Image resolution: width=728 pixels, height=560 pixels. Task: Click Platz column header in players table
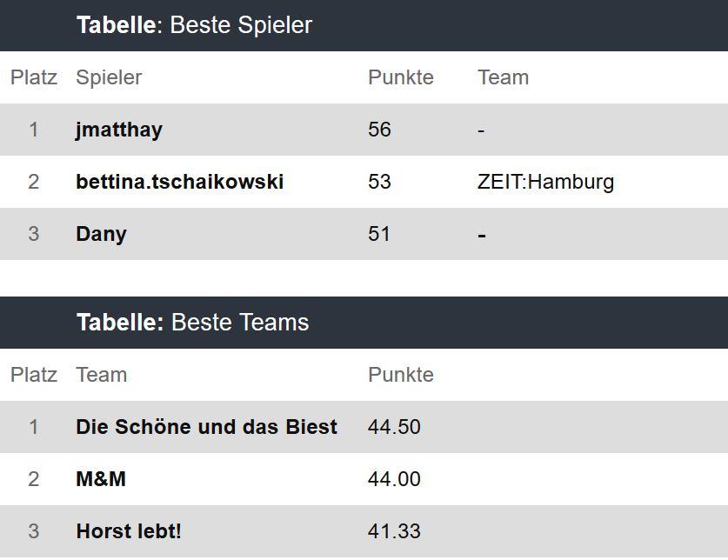(x=34, y=77)
